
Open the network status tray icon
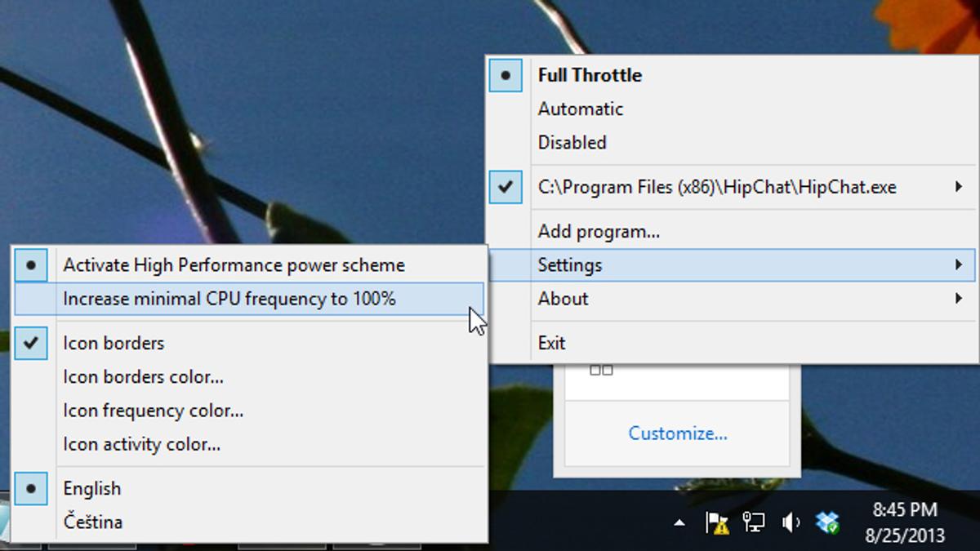[x=754, y=522]
